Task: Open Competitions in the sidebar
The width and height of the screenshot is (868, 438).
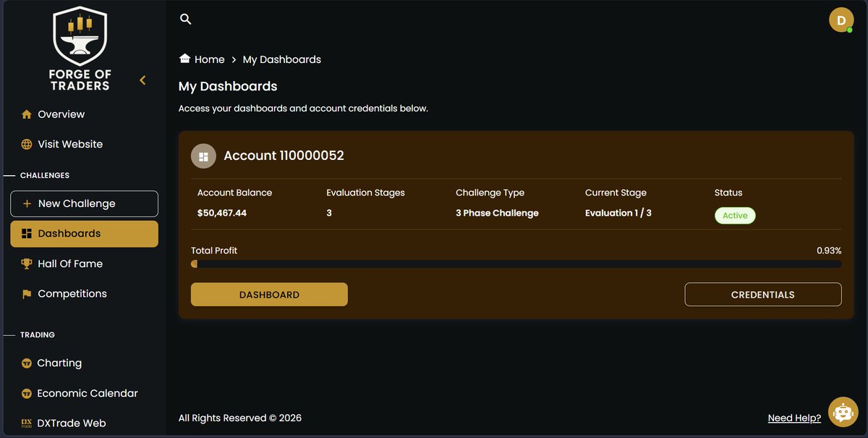Action: (x=72, y=294)
